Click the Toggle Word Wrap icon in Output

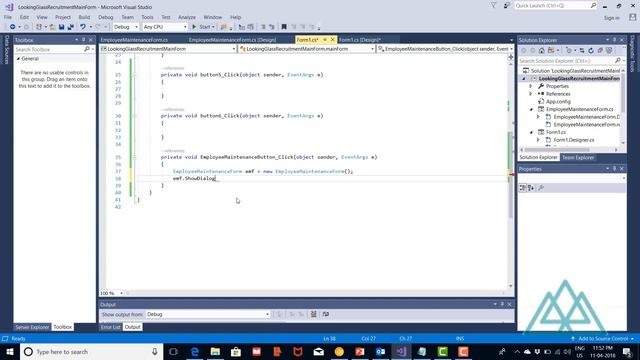pos(326,314)
